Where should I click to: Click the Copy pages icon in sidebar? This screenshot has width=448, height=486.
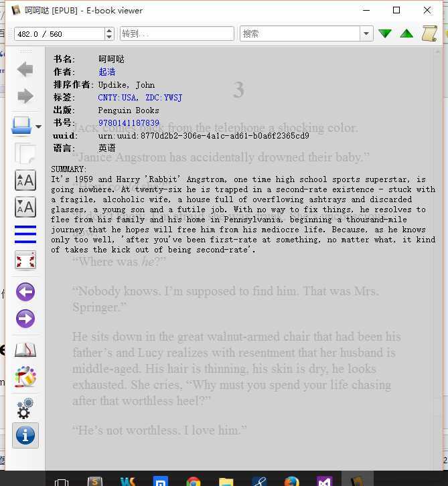(x=25, y=153)
